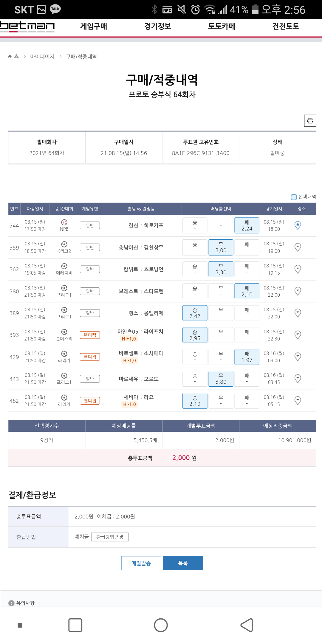Screen dimensions: 322x644
Task: Click the 메일발송 button
Action: pos(141,563)
